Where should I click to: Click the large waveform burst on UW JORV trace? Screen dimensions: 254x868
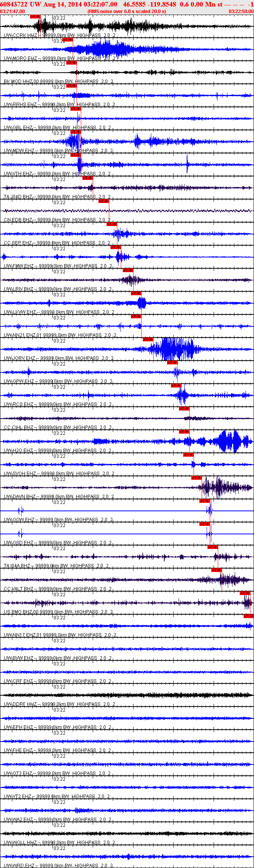click(x=177, y=349)
